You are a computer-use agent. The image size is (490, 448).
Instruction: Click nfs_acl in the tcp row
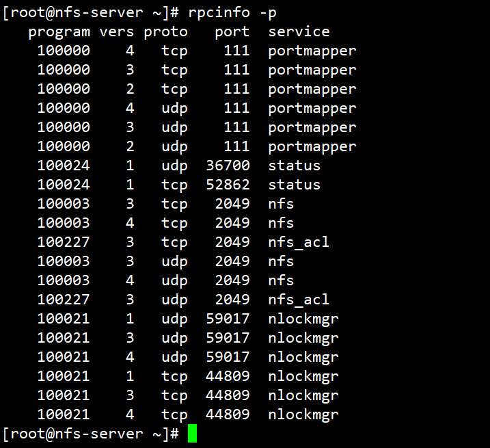299,242
